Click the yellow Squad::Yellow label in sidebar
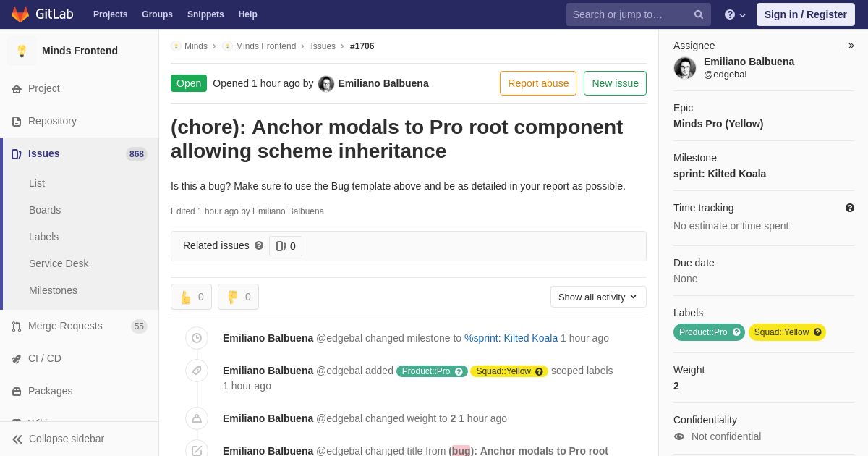The image size is (868, 456). point(787,332)
